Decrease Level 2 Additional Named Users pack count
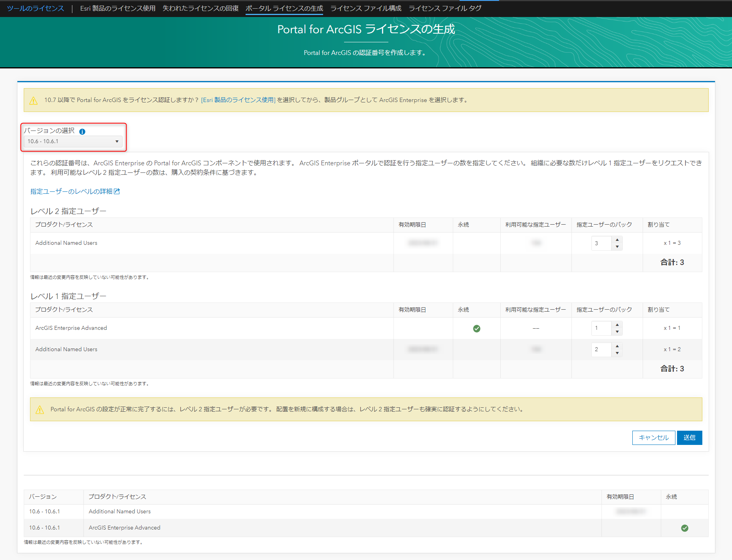 point(617,247)
